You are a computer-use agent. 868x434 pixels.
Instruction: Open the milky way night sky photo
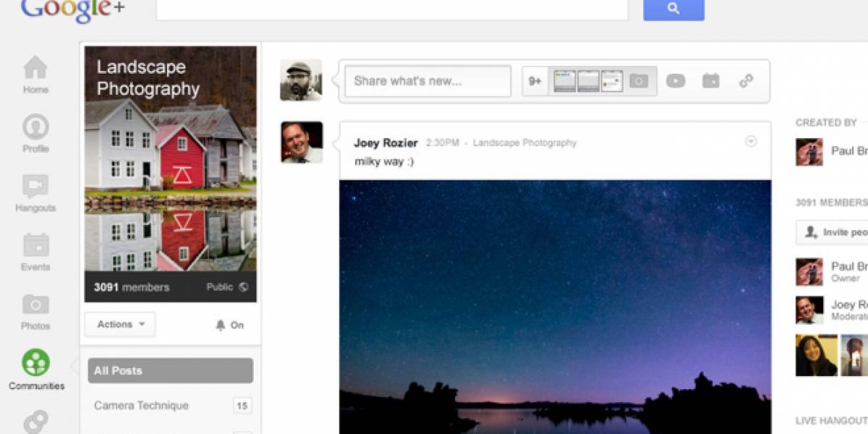tap(555, 307)
